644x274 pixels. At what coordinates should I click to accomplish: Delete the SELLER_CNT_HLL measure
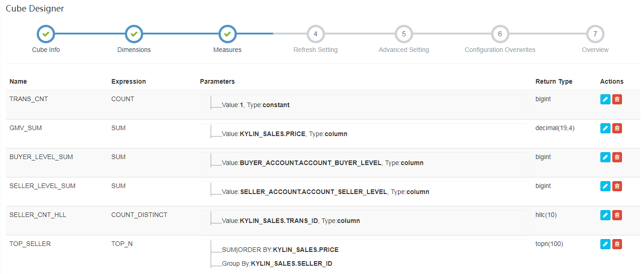click(617, 215)
